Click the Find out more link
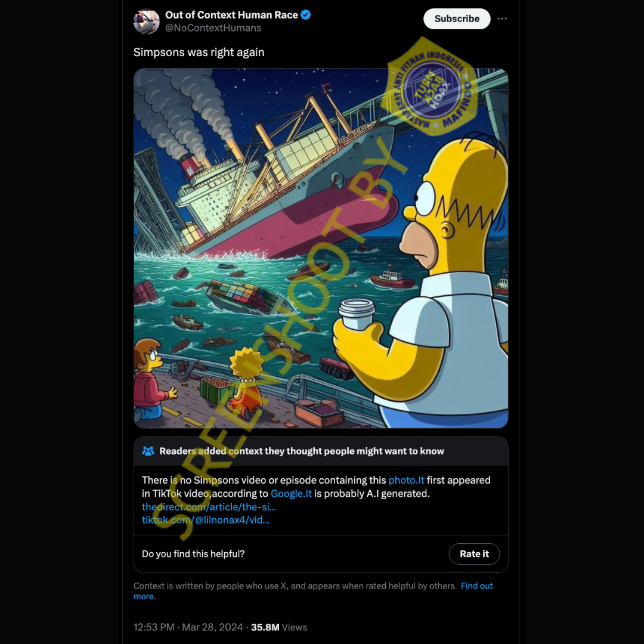 tap(313, 591)
